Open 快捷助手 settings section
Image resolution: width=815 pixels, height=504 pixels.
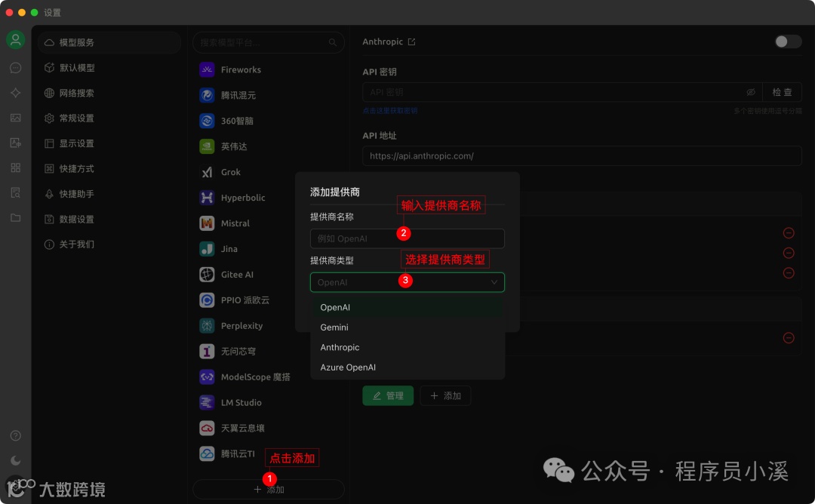pos(109,194)
